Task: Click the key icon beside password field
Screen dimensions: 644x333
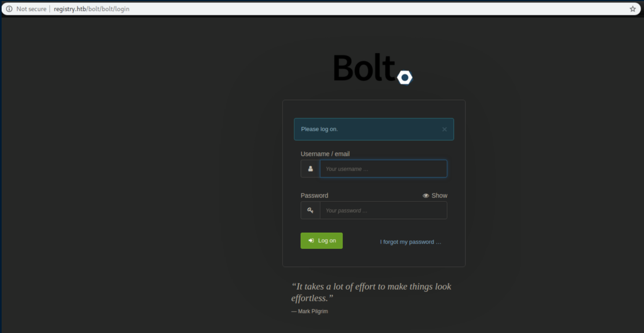Action: pos(310,211)
